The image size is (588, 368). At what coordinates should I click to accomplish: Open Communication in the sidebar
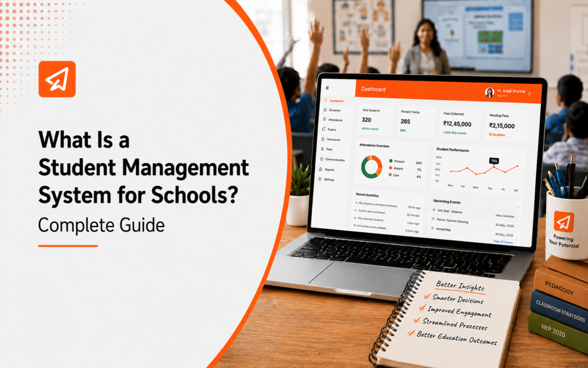(332, 159)
